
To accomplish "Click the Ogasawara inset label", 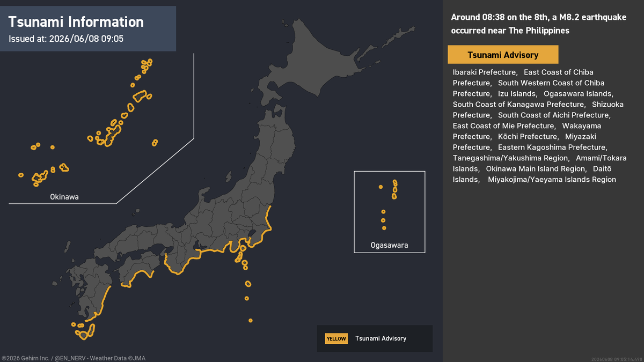I will point(389,246).
